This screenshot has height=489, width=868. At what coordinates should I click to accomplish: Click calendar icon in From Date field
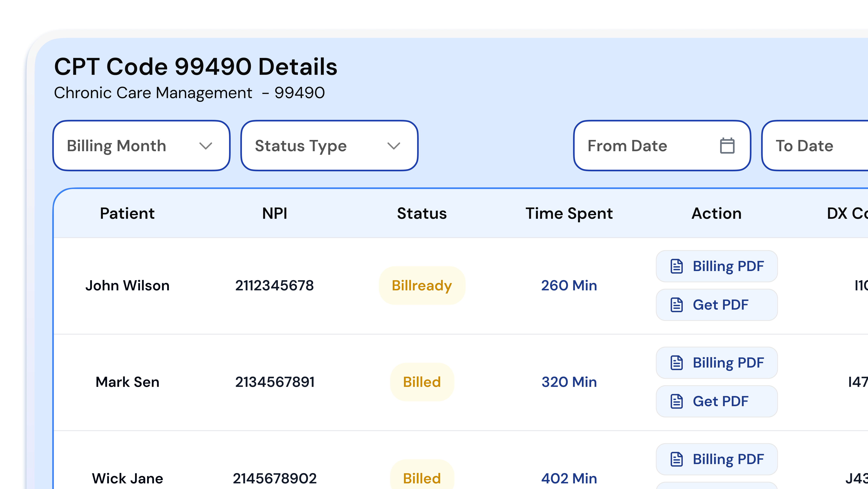(x=727, y=146)
